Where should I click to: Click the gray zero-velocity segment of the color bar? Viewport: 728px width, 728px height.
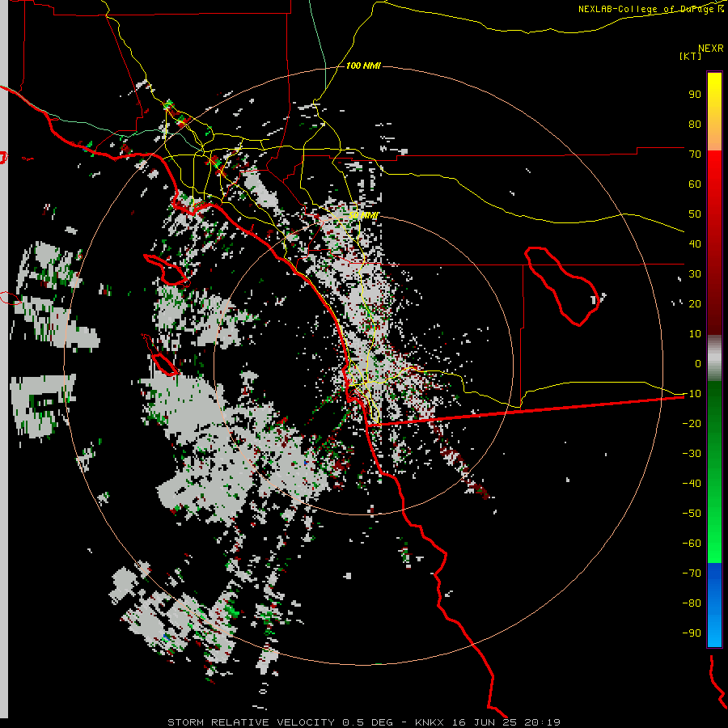point(714,358)
